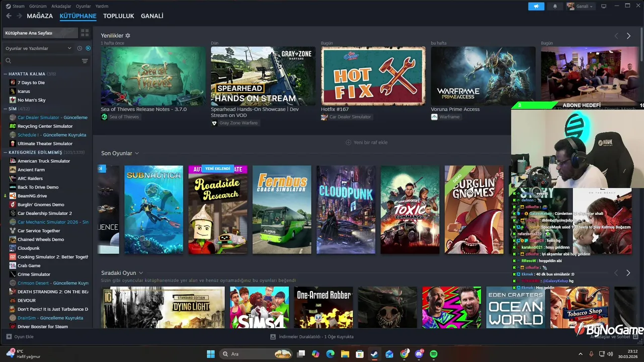Open Hotfix #167 news card

pyautogui.click(x=373, y=76)
